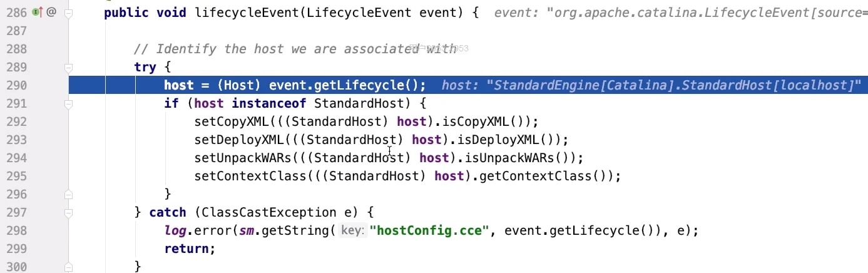This screenshot has height=273, width=868.
Task: Click the lifecycleEvent method name
Action: [247, 13]
